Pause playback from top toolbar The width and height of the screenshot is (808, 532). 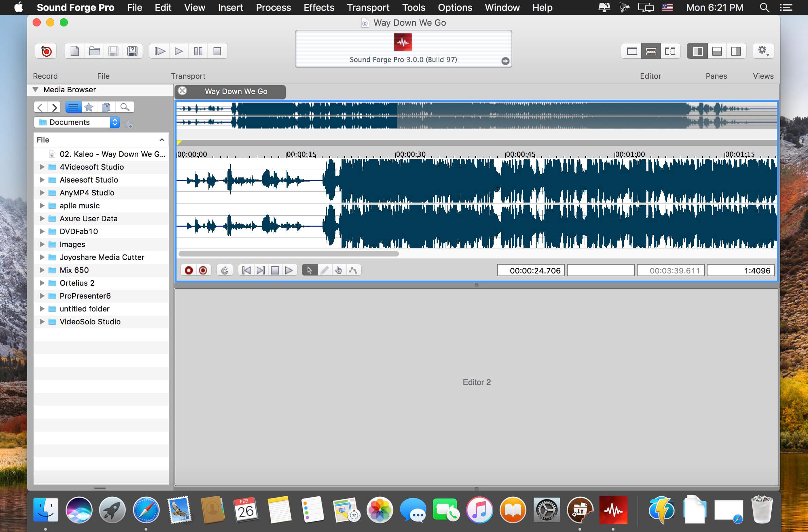198,51
